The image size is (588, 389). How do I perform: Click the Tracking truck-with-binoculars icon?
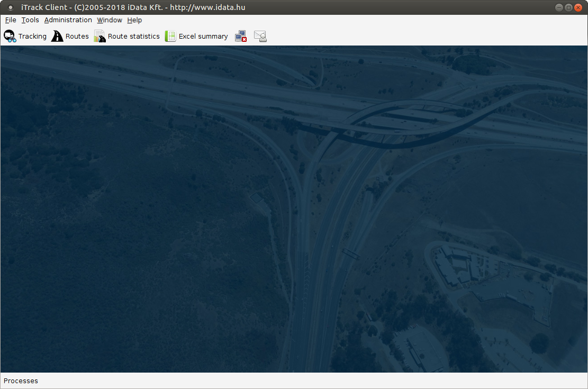[x=10, y=36]
